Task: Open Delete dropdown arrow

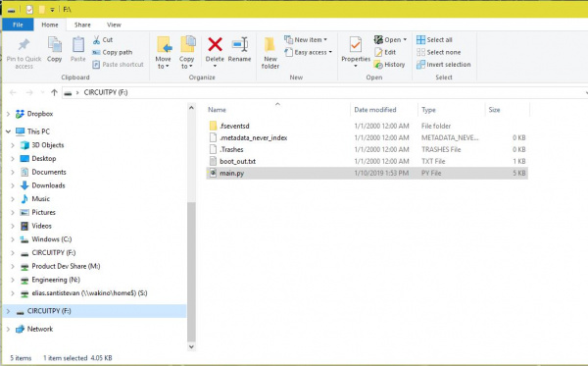Action: [x=215, y=66]
